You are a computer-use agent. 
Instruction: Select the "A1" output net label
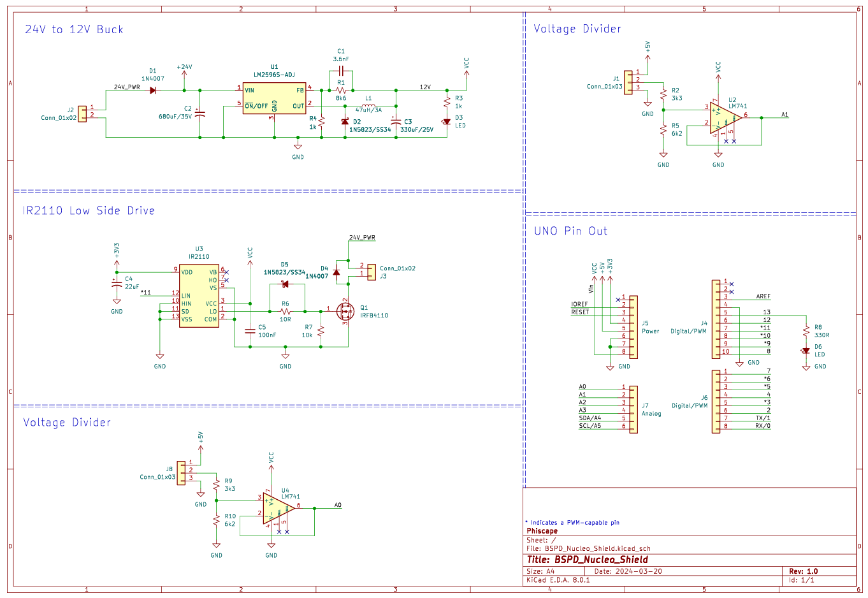click(x=785, y=115)
